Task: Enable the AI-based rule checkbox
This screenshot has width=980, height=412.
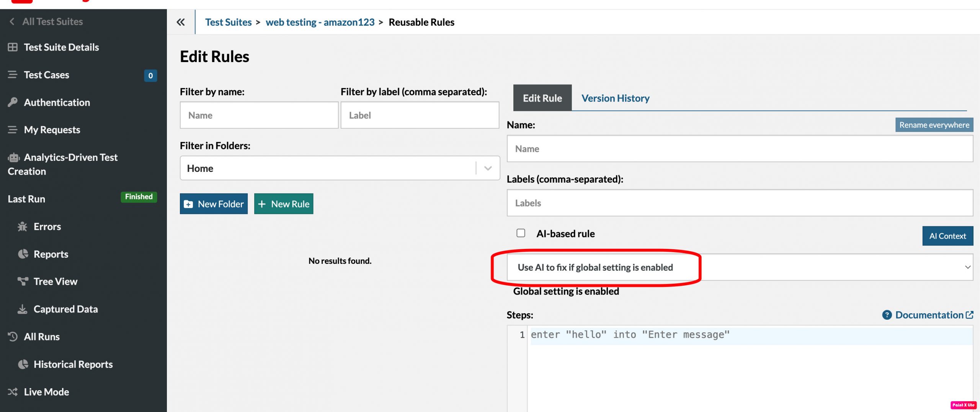Action: coord(521,233)
